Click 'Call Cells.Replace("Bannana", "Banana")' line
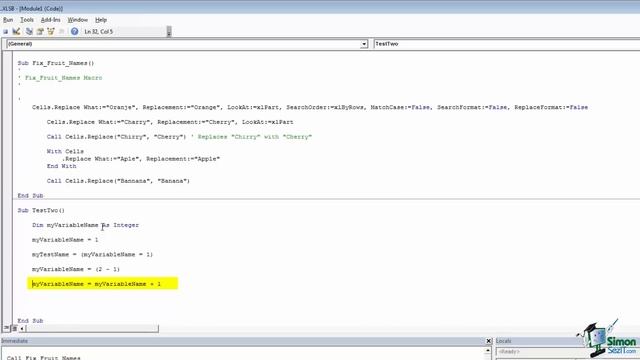This screenshot has width=640, height=360. [x=118, y=181]
